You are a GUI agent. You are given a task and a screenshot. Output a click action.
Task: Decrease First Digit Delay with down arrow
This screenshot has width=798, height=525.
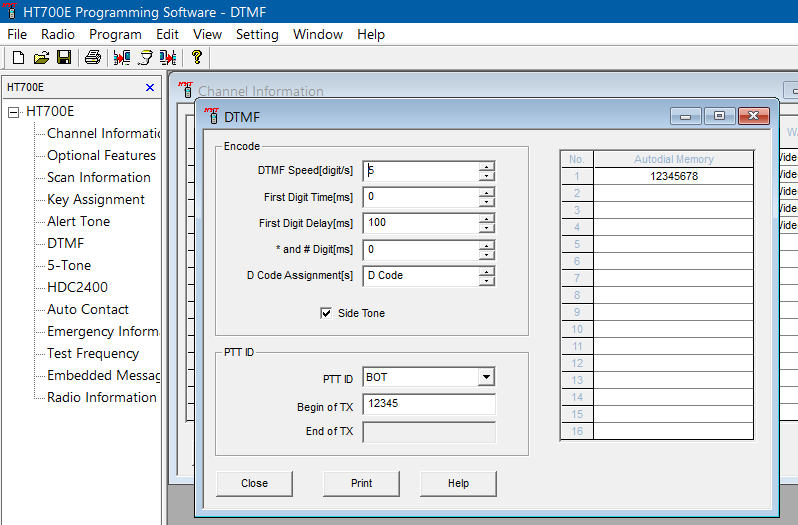point(487,228)
